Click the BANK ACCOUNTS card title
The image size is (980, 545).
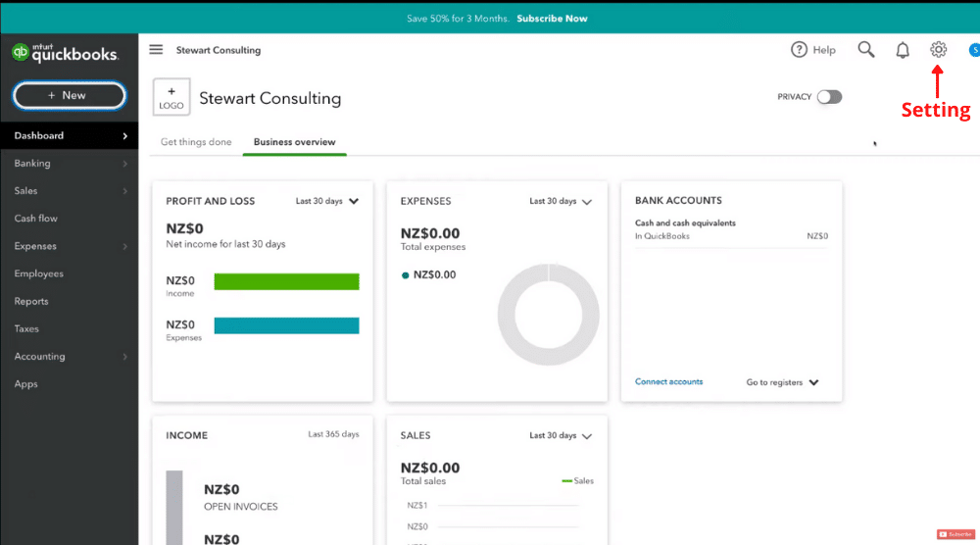(x=678, y=201)
